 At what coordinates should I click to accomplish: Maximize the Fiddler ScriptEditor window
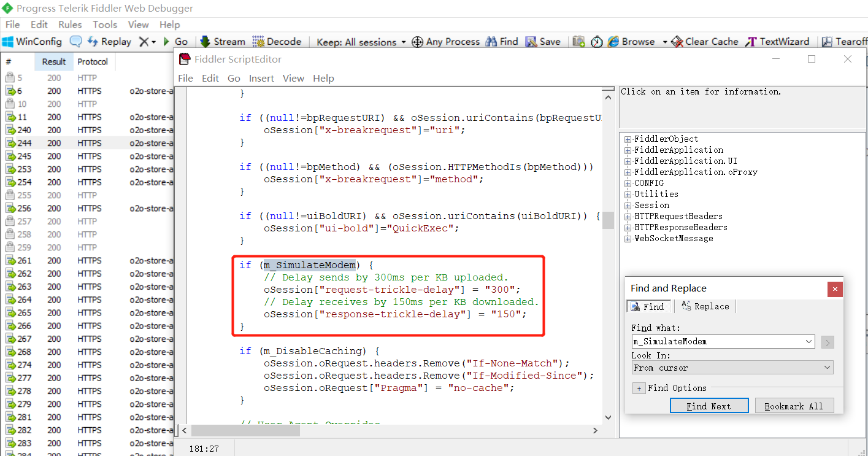(812, 59)
